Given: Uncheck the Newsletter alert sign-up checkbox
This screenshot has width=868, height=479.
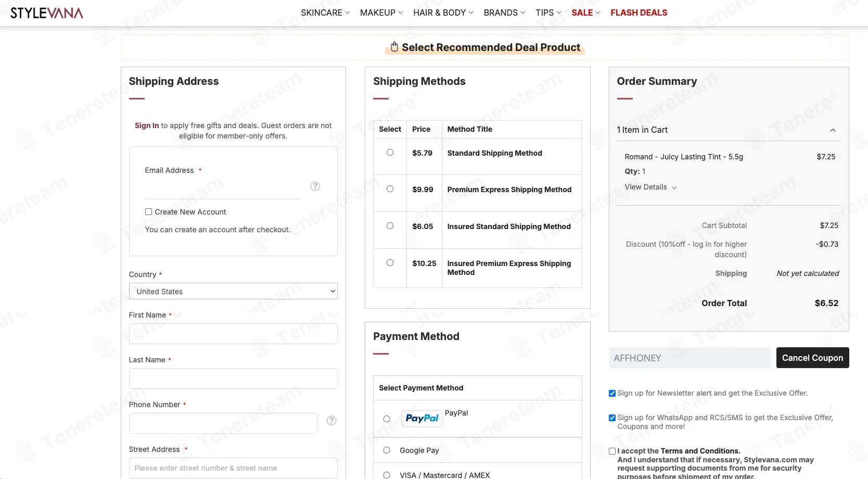Looking at the screenshot, I should (x=612, y=394).
